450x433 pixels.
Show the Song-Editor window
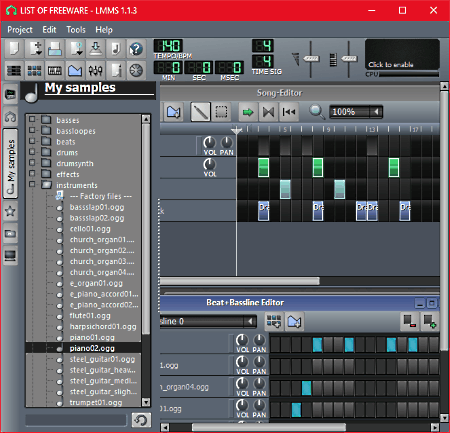(x=14, y=70)
